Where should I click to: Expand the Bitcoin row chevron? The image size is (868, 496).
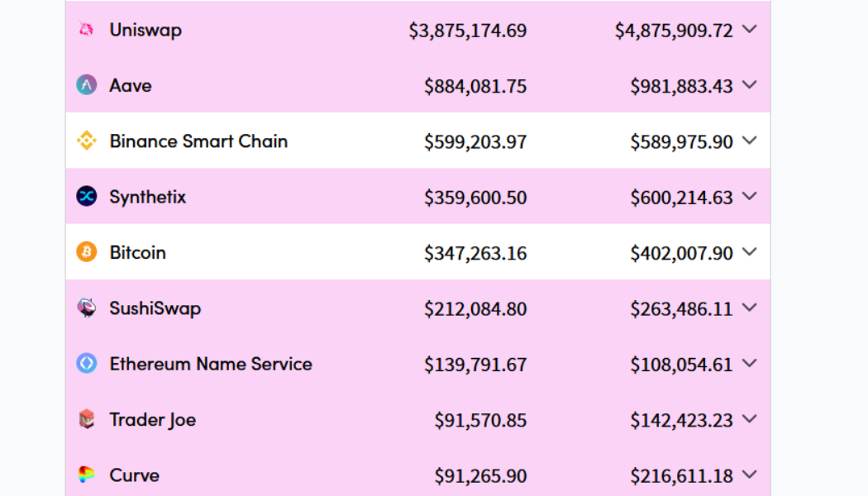(x=750, y=252)
